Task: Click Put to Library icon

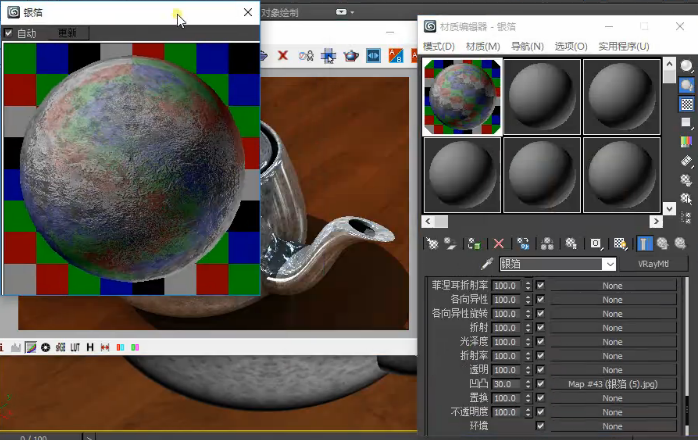Action: pos(571,244)
